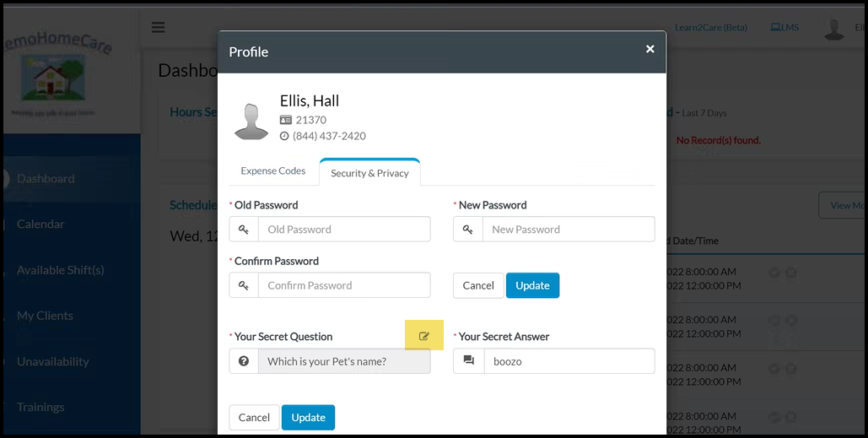Image resolution: width=868 pixels, height=438 pixels.
Task: Click the Secret Answer field containing boozo
Action: point(569,361)
